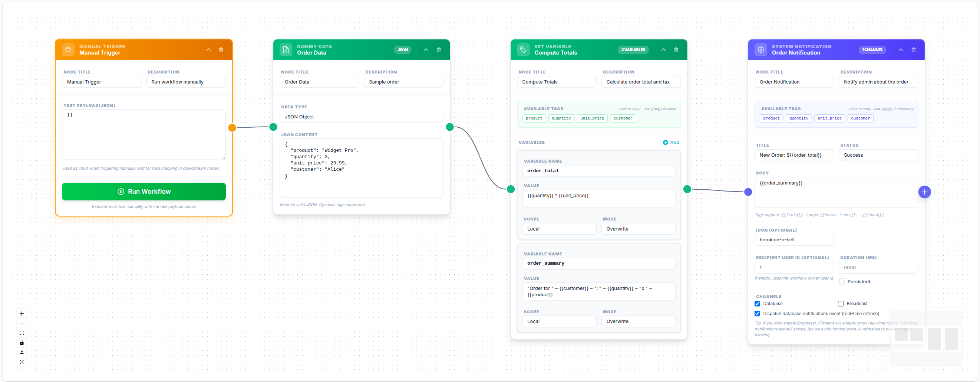The width and height of the screenshot is (980, 382).
Task: Enable the Broadcast channel checkbox
Action: click(x=841, y=304)
